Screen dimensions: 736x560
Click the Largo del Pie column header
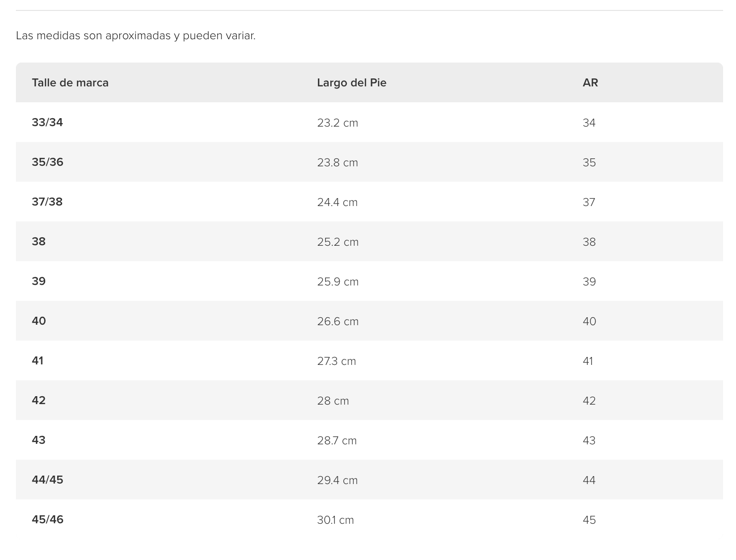(x=352, y=82)
